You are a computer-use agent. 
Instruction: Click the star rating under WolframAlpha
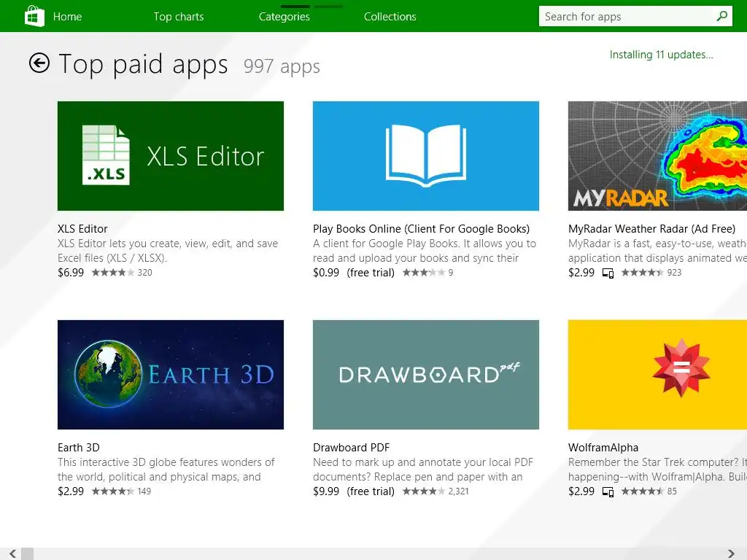click(643, 491)
